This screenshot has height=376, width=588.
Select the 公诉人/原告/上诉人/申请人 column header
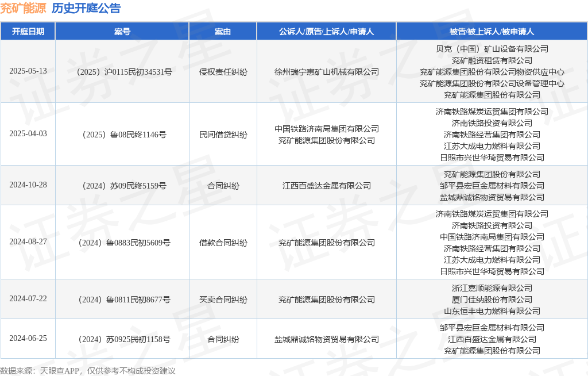[x=326, y=32]
